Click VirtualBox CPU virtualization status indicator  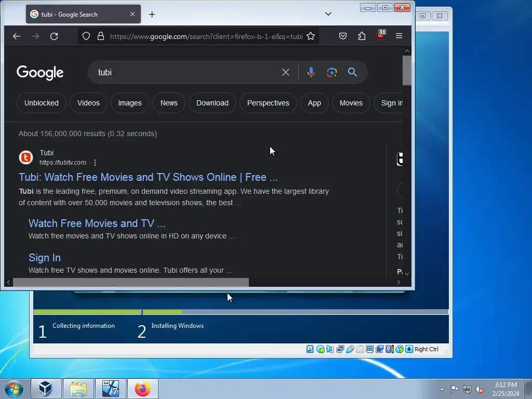click(x=390, y=349)
